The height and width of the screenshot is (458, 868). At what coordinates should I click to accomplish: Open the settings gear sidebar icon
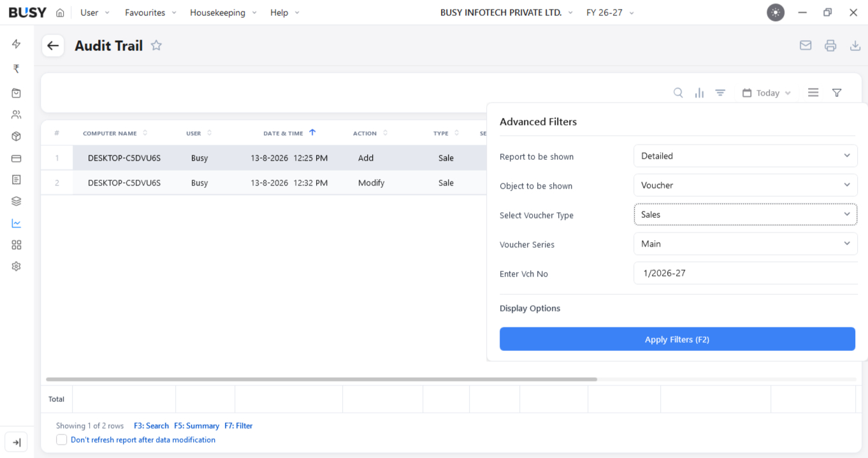[x=17, y=267]
